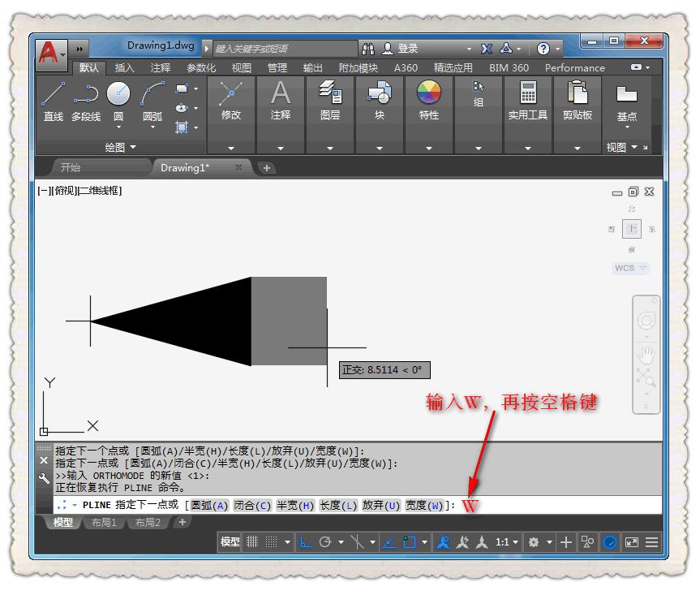Toggle grid display in status bar
The width and height of the screenshot is (700, 595).
252,542
